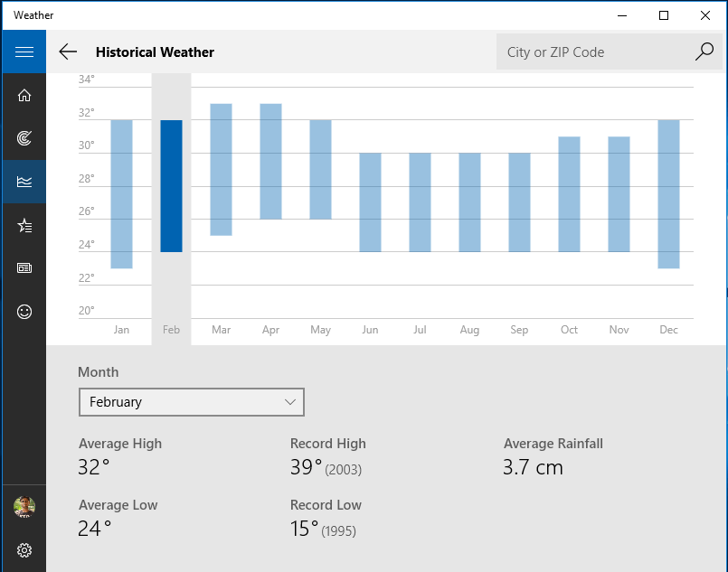Open the Favorite places list
728x572 pixels.
[24, 225]
